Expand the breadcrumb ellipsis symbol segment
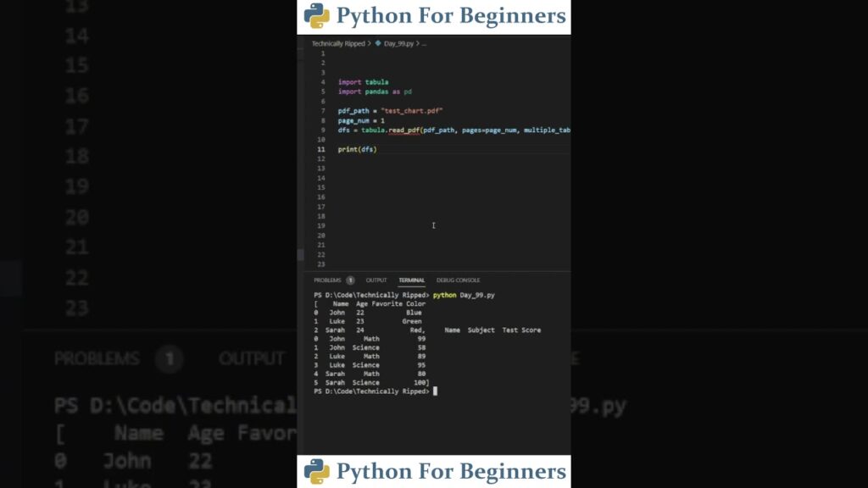 (x=424, y=43)
